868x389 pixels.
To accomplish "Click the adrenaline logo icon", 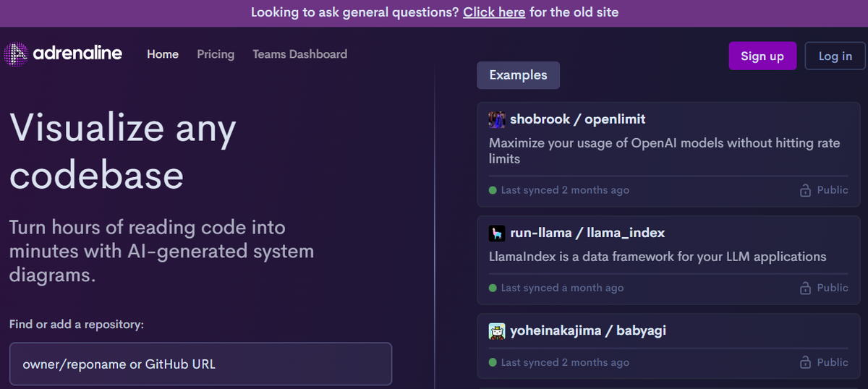I will [15, 54].
